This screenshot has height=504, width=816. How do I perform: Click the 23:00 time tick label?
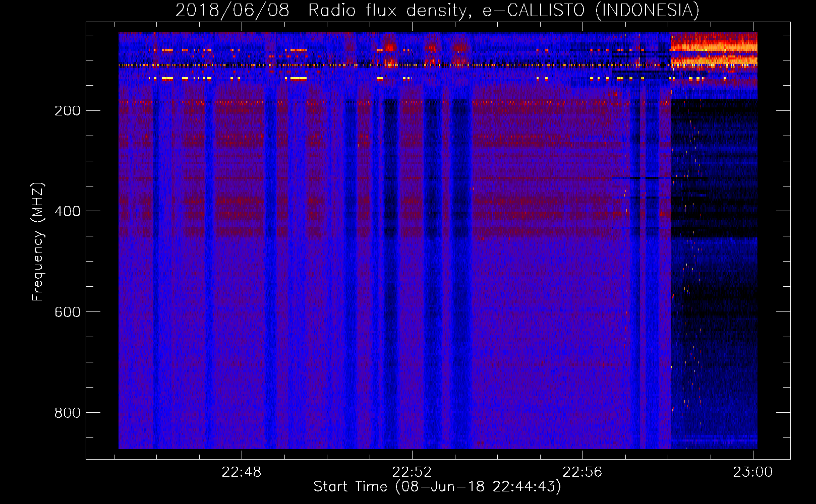753,472
